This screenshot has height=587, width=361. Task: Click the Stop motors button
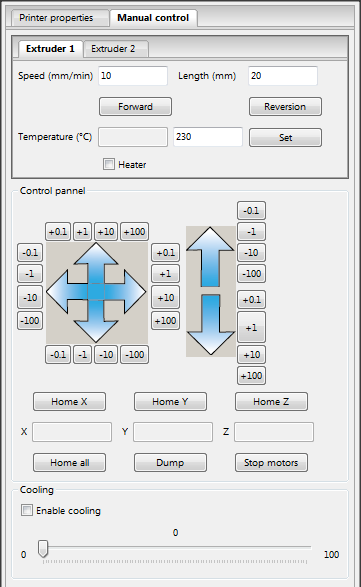click(x=271, y=463)
